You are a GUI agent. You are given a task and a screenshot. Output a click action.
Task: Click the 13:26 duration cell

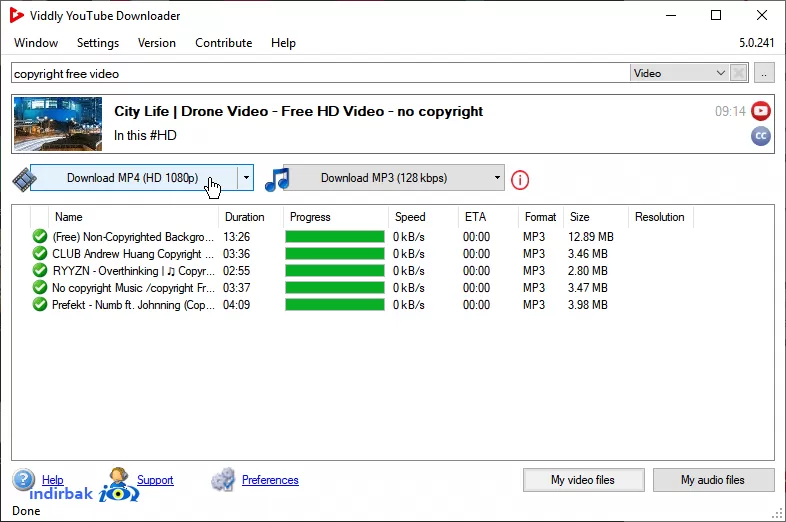[x=237, y=237]
